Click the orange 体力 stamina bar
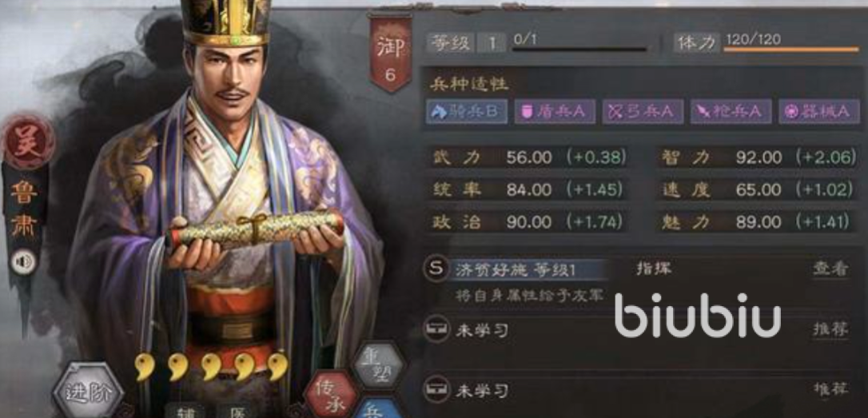 [791, 50]
